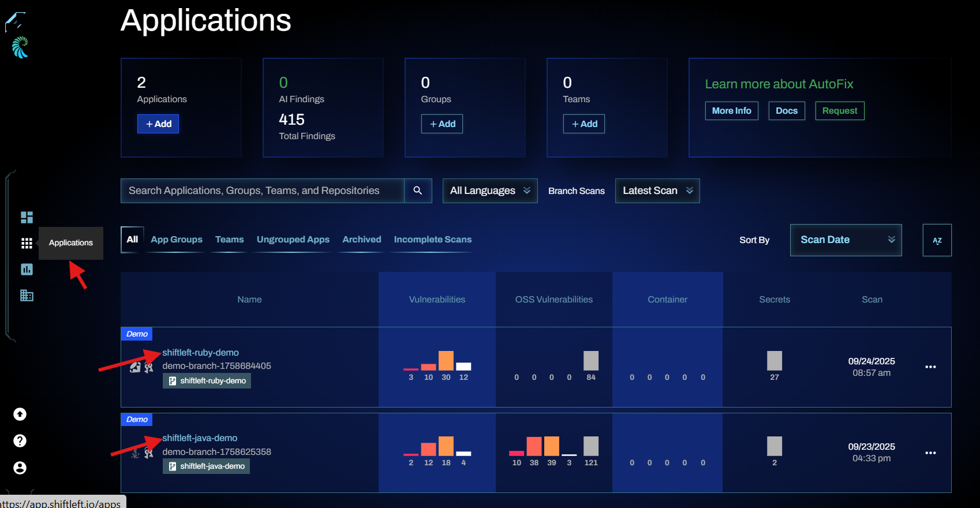Click the OSS Vulnerabilities column header
The width and height of the screenshot is (980, 508).
[554, 300]
